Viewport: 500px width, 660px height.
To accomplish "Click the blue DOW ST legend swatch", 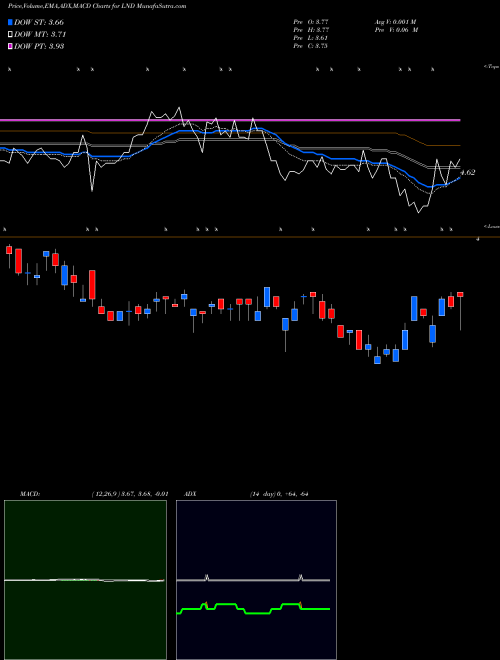I will pyautogui.click(x=10, y=22).
